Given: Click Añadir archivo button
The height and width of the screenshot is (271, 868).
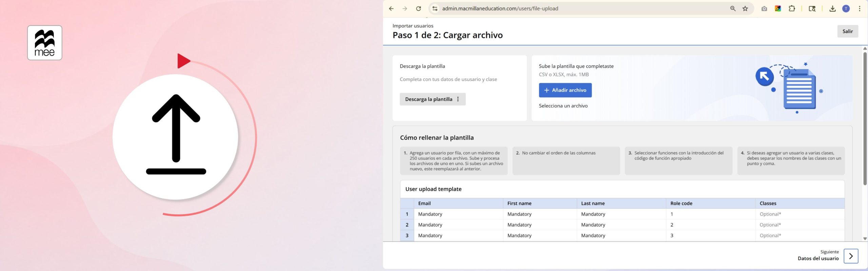Looking at the screenshot, I should click(x=565, y=90).
